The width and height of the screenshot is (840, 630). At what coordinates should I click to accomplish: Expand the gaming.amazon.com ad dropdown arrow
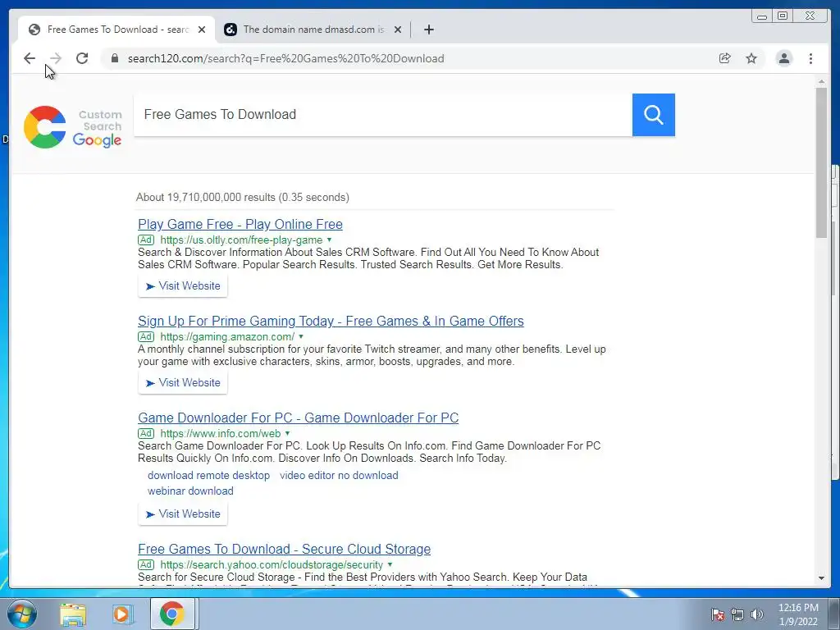pos(301,336)
